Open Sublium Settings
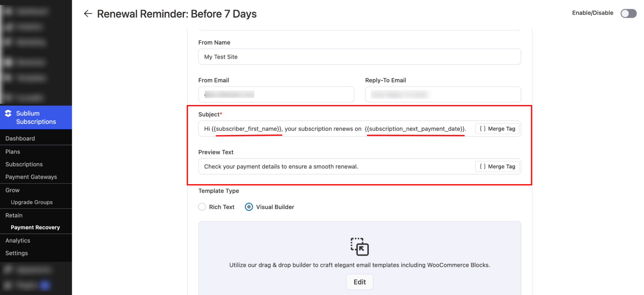The height and width of the screenshot is (295, 644). coord(16,253)
